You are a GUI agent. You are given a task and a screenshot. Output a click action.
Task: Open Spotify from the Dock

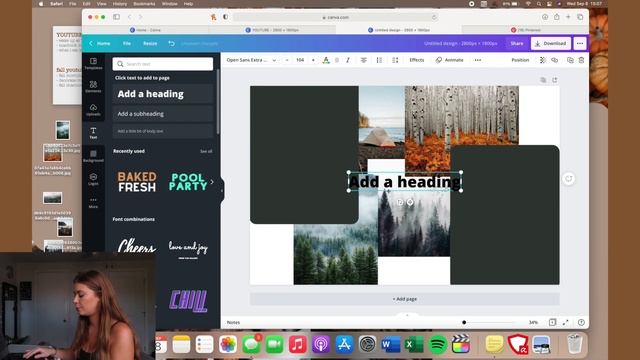click(x=438, y=344)
